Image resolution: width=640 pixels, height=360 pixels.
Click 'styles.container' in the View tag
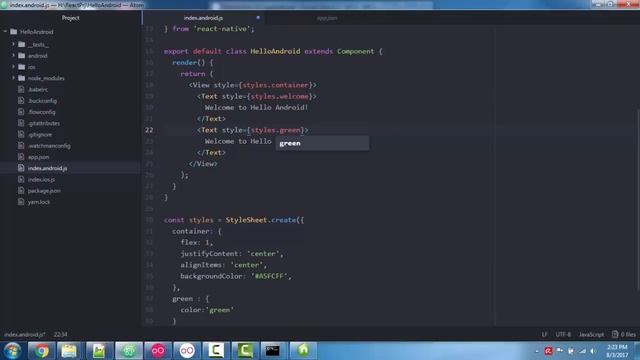276,85
